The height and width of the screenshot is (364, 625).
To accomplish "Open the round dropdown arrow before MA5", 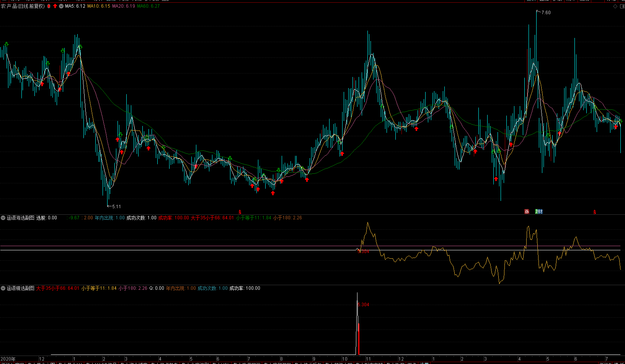I will point(61,6).
